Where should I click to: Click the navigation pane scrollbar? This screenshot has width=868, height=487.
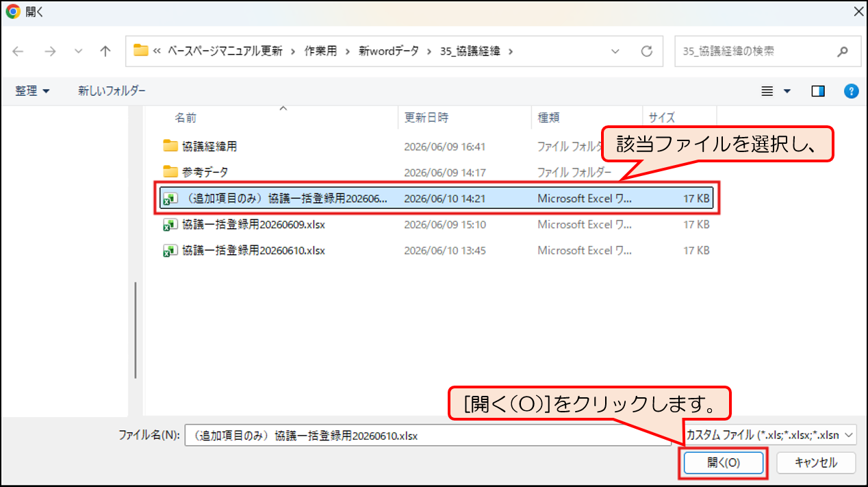click(136, 329)
